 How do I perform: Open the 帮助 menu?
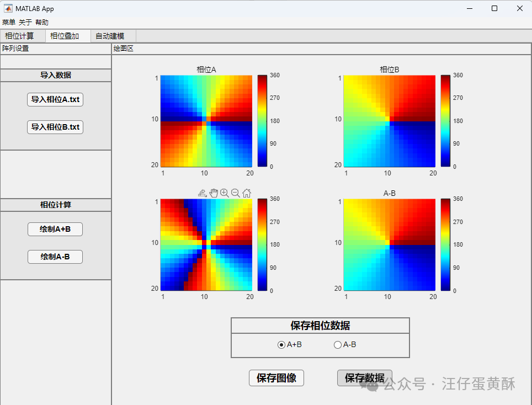click(x=42, y=23)
